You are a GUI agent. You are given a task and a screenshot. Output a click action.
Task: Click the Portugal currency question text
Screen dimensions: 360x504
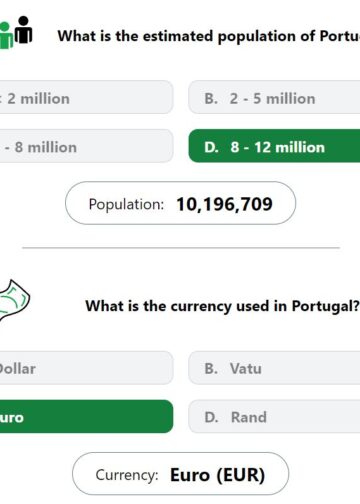click(x=222, y=306)
